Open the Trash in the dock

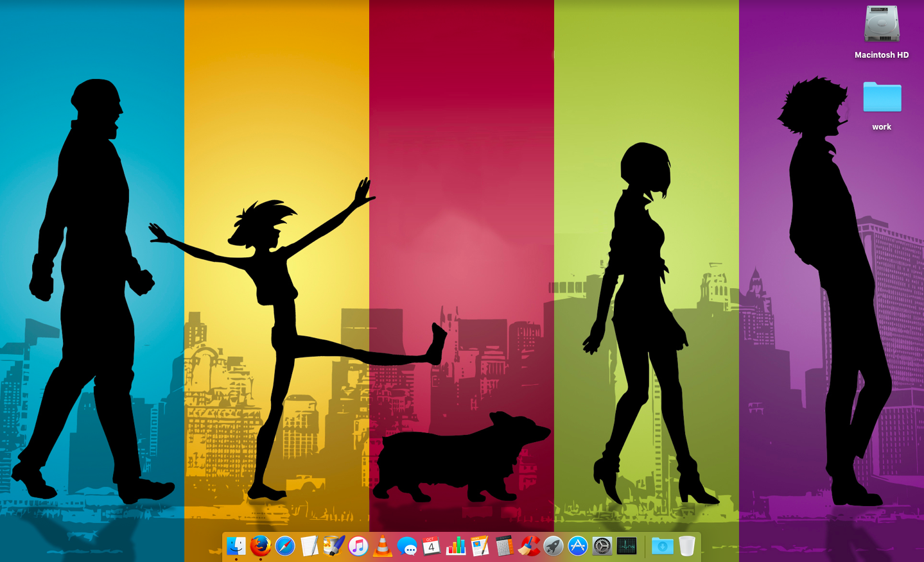(687, 546)
